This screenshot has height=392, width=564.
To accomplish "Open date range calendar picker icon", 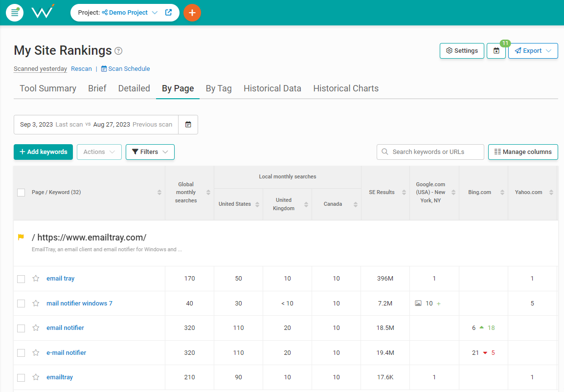I will click(x=188, y=124).
